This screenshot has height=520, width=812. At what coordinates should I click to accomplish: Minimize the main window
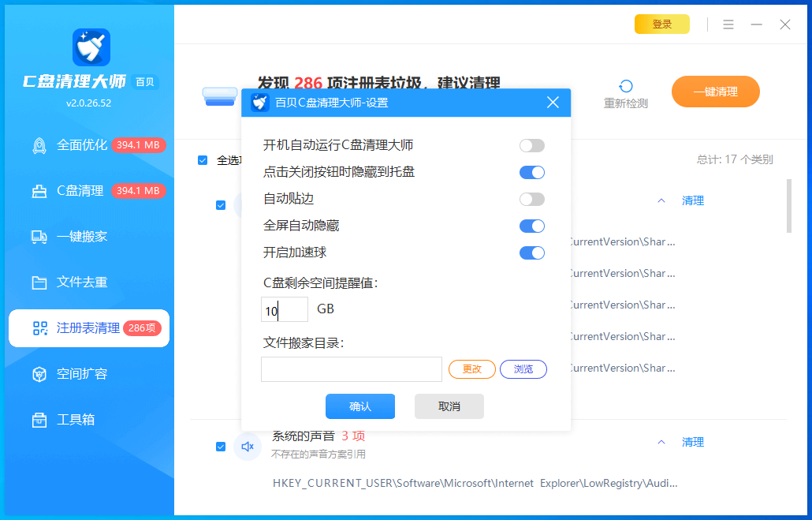coord(757,24)
